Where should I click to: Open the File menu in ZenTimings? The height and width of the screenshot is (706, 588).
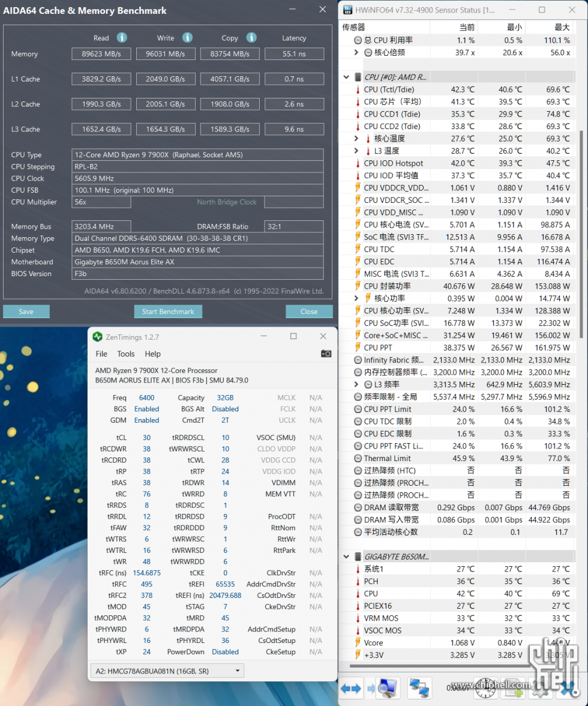[x=101, y=354]
